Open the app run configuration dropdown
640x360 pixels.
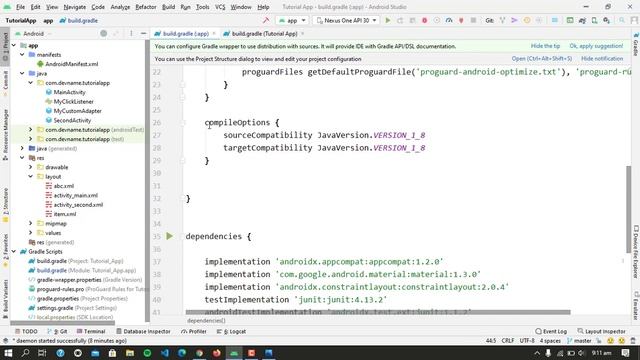pyautogui.click(x=292, y=20)
